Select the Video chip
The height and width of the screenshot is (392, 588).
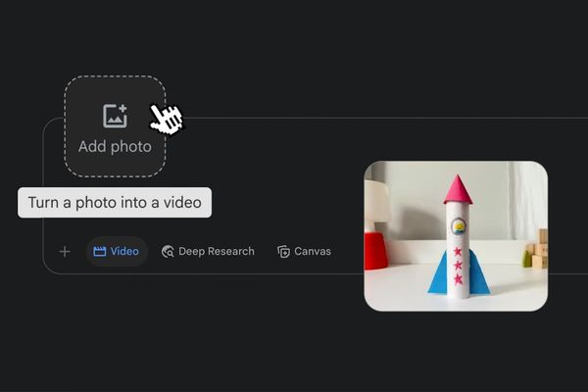117,251
